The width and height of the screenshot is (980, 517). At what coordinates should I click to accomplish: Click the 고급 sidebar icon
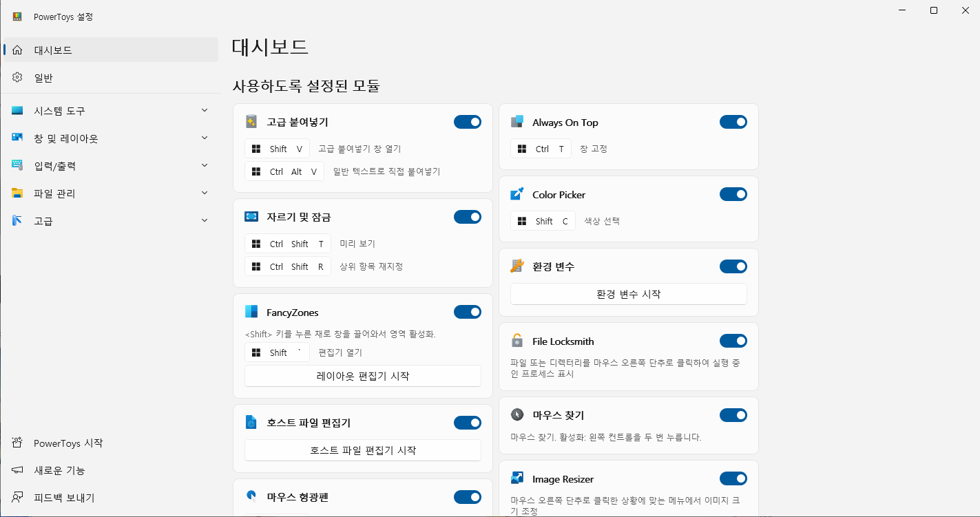(x=18, y=221)
